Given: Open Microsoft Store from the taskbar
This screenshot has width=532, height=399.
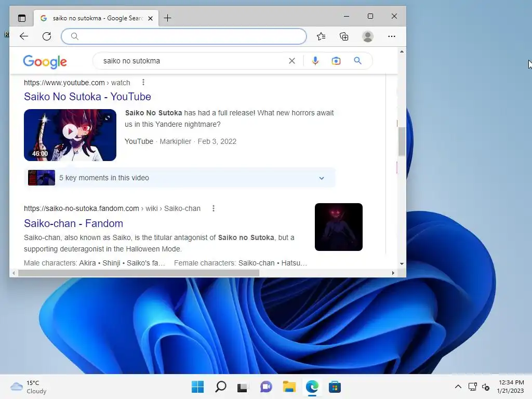Looking at the screenshot, I should coord(335,387).
